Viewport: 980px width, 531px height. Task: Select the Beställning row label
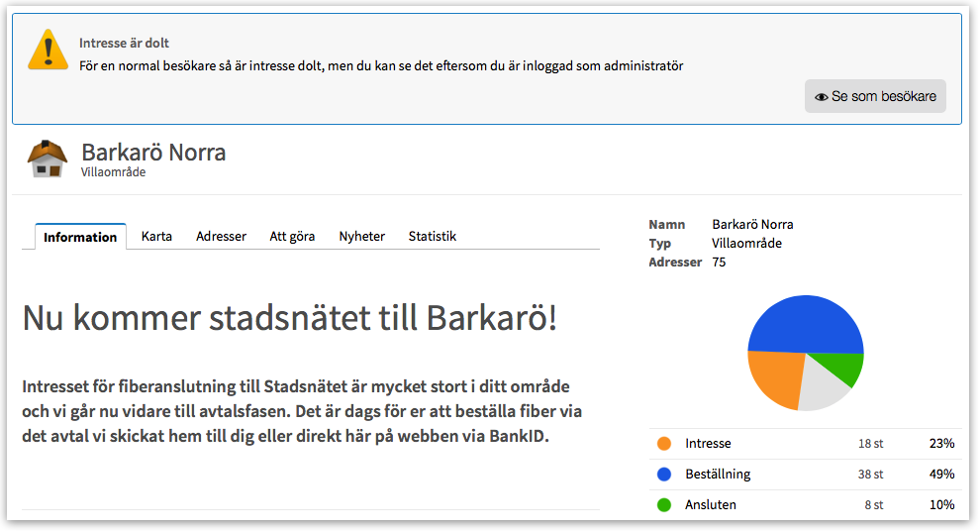tap(718, 475)
